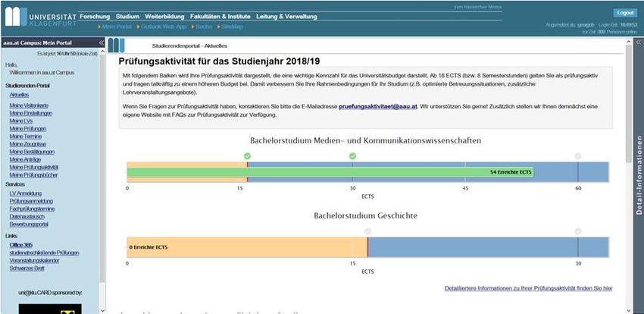Open the SiteMap shortcut

232,27
